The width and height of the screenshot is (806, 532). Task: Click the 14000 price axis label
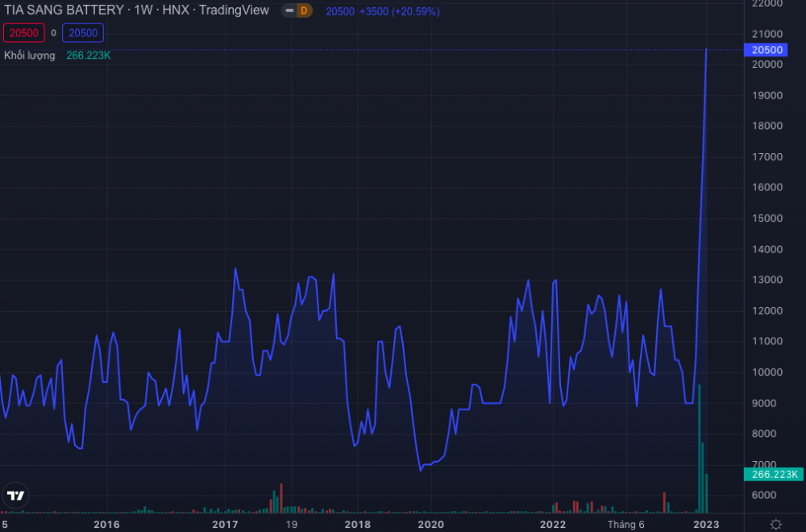coord(767,249)
